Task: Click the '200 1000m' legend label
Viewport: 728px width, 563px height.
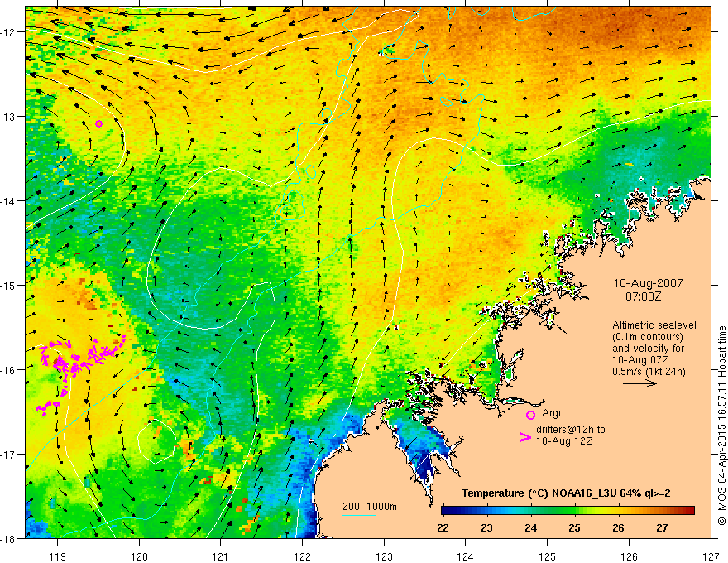Action: point(370,507)
